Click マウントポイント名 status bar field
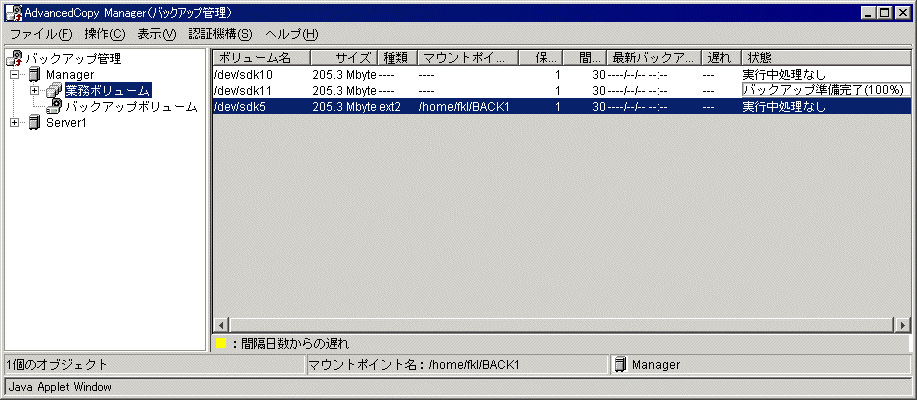 tap(457, 365)
